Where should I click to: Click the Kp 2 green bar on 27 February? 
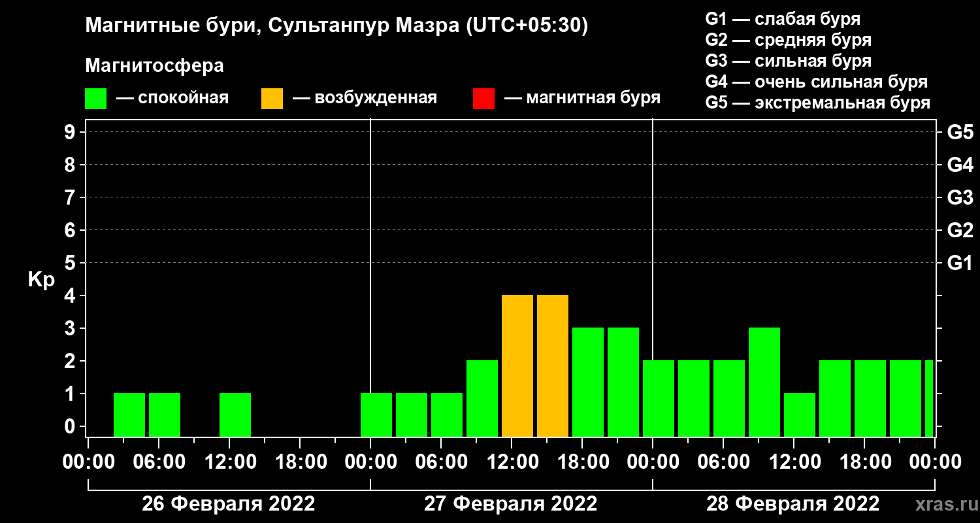[x=482, y=398]
